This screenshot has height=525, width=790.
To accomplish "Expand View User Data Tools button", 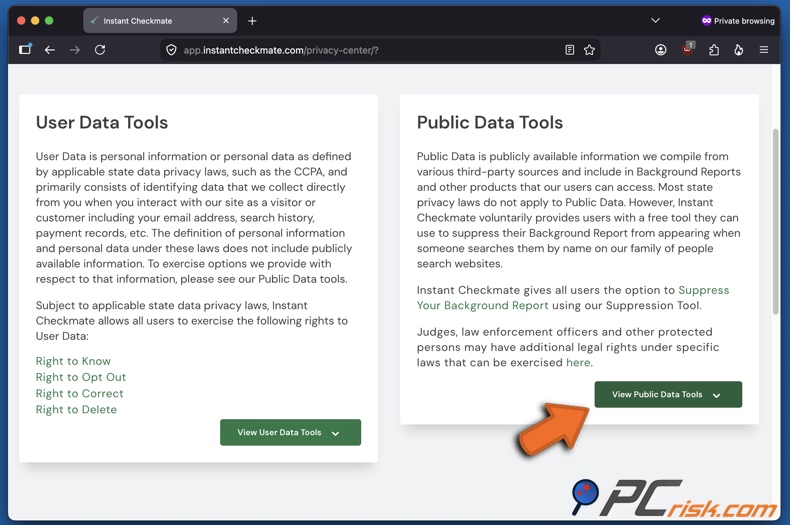I will tap(290, 432).
